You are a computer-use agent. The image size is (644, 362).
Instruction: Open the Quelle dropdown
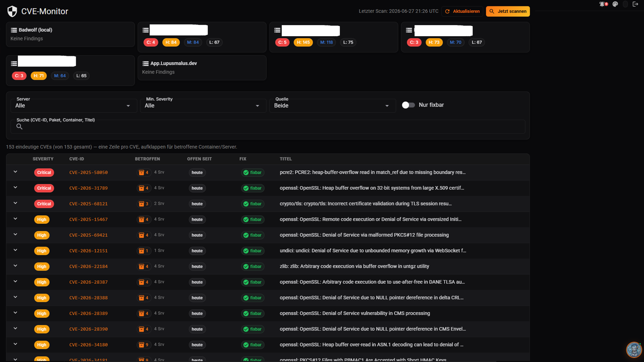[x=332, y=106]
